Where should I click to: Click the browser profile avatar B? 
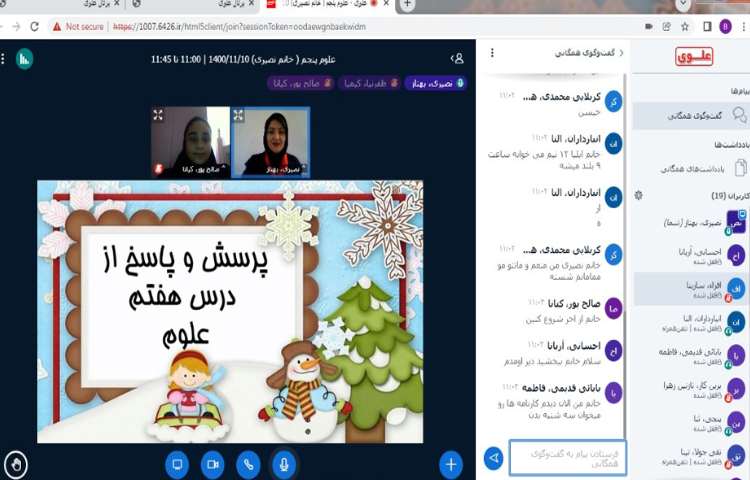click(726, 27)
